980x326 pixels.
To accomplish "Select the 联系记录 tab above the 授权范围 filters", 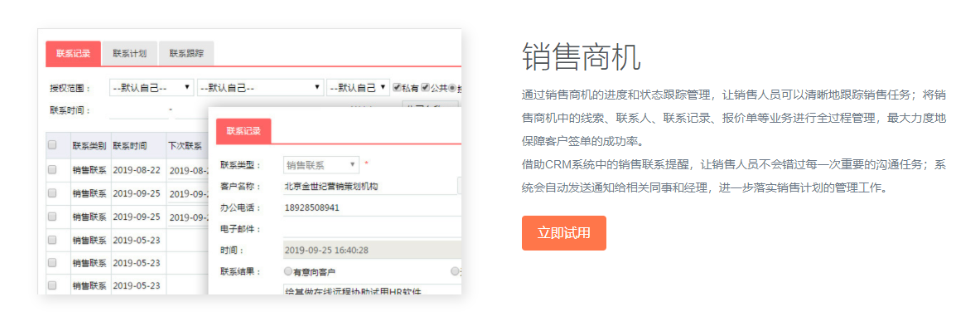I will (x=73, y=54).
